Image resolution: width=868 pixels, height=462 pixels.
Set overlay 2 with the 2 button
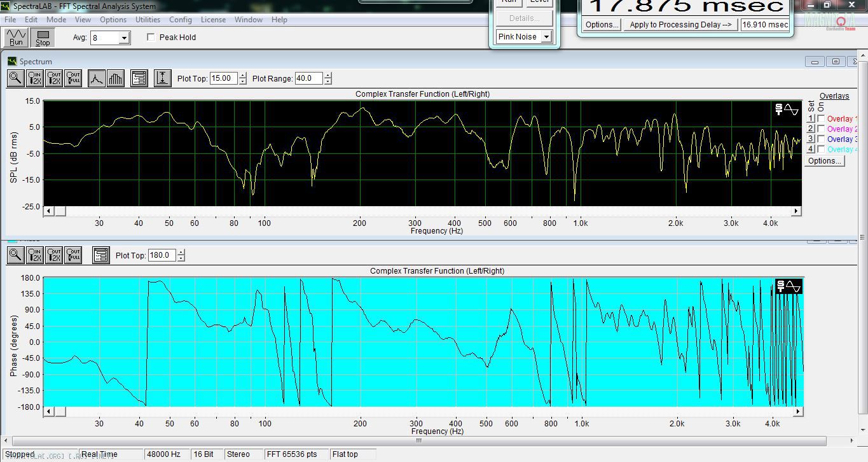tap(811, 129)
